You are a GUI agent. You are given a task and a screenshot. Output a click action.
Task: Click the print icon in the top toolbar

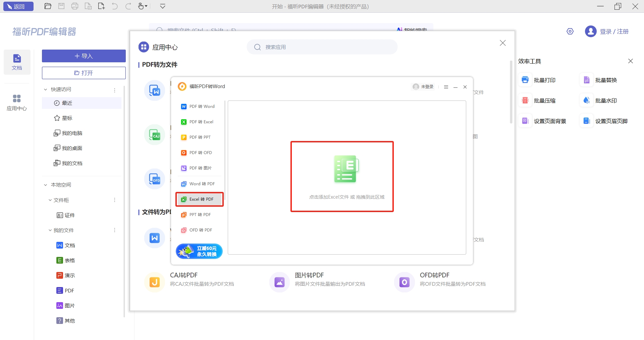[74, 6]
